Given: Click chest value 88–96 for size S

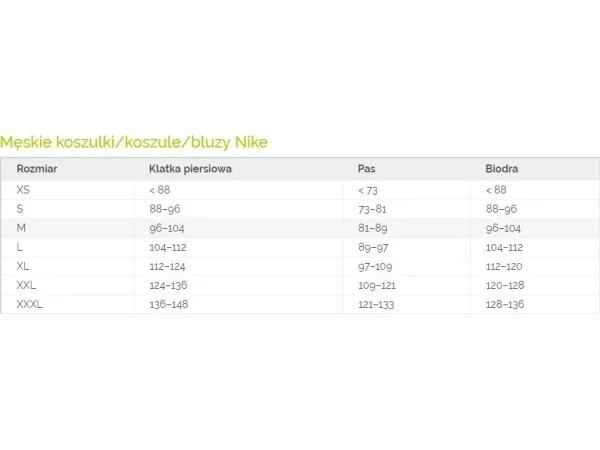Looking at the screenshot, I should 165,209.
